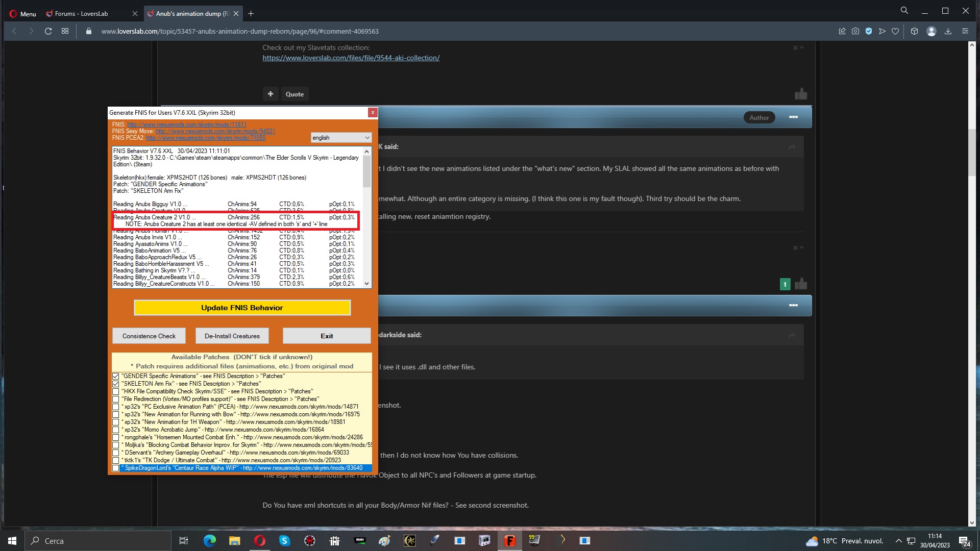The width and height of the screenshot is (980, 551).
Task: Open the FNIS PCEA2 nexusmods link
Action: pyautogui.click(x=206, y=138)
